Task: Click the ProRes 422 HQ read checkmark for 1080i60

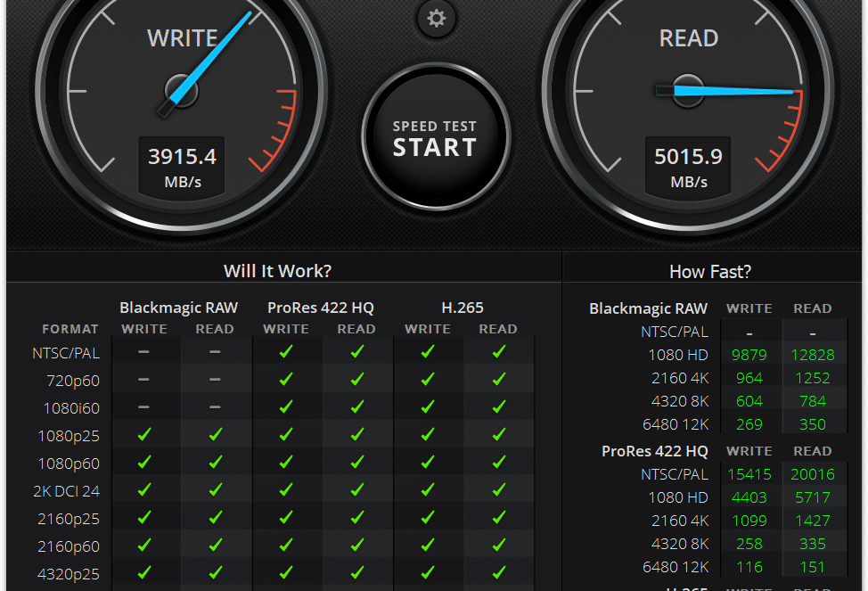Action: tap(357, 407)
